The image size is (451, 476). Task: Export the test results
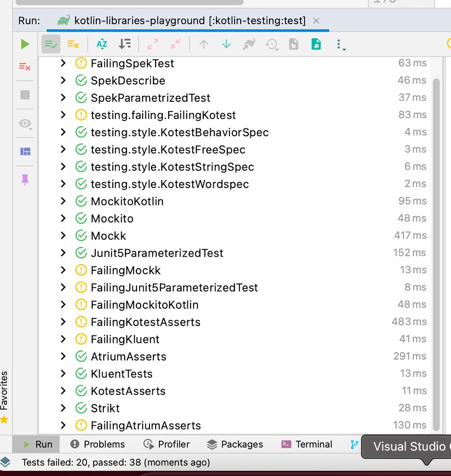316,44
